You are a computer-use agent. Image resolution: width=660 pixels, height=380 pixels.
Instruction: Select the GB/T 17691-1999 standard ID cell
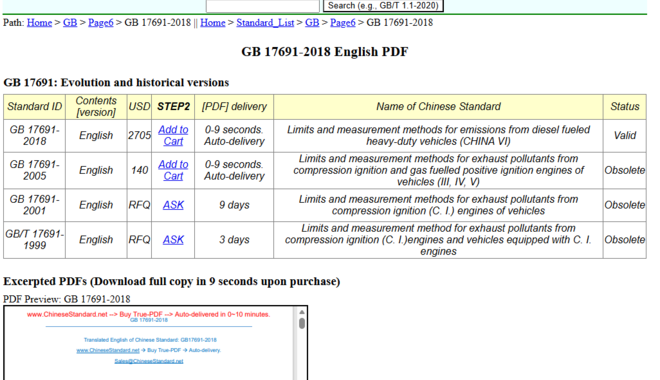pyautogui.click(x=35, y=239)
